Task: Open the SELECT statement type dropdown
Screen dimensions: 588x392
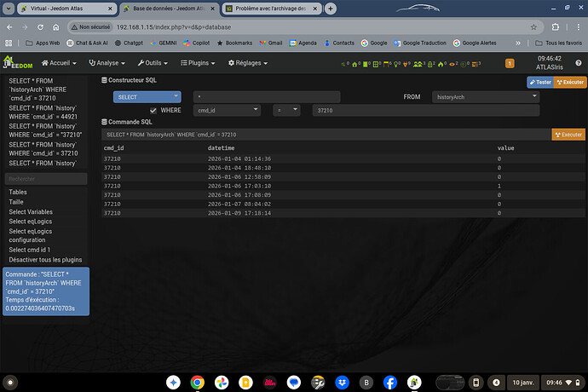Action: point(147,97)
